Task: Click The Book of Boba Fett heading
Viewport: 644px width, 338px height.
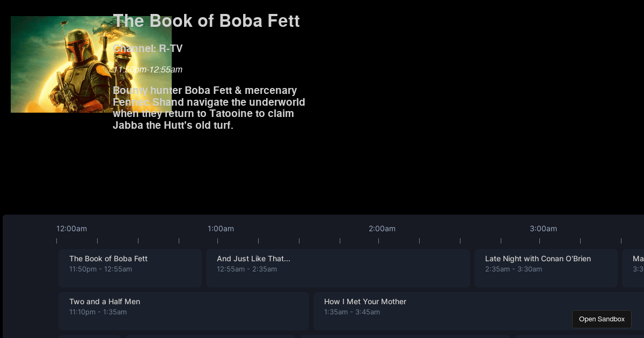Action: 207,21
